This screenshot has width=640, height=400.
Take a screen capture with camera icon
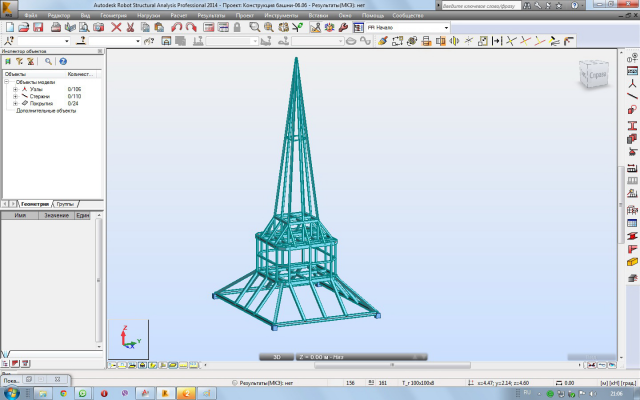point(98,28)
